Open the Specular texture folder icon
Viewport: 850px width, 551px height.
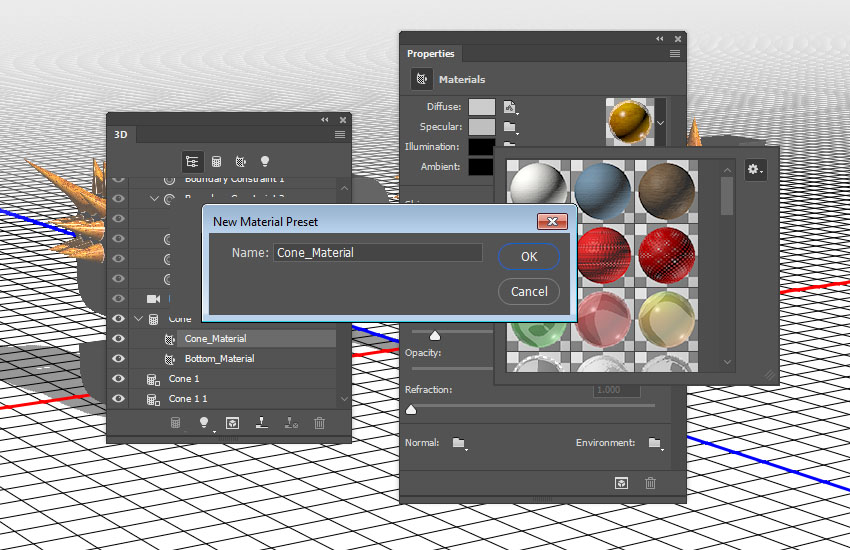(x=510, y=127)
